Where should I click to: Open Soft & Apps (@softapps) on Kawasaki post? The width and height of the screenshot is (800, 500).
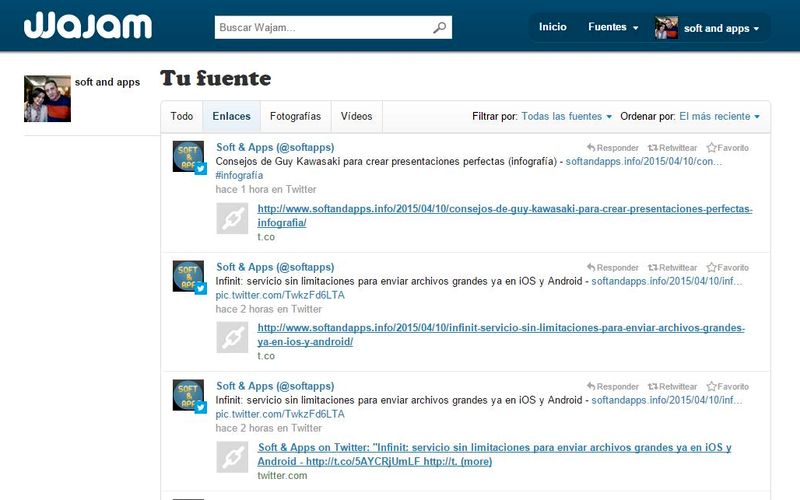275,147
